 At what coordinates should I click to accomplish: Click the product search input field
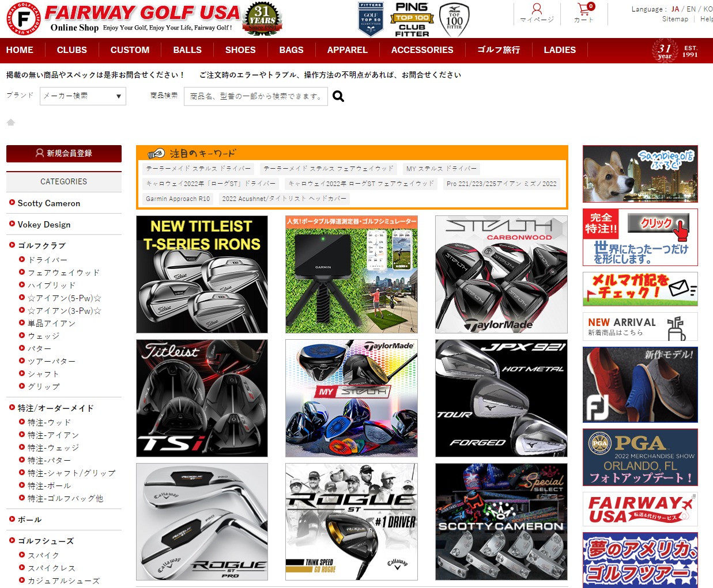(256, 96)
